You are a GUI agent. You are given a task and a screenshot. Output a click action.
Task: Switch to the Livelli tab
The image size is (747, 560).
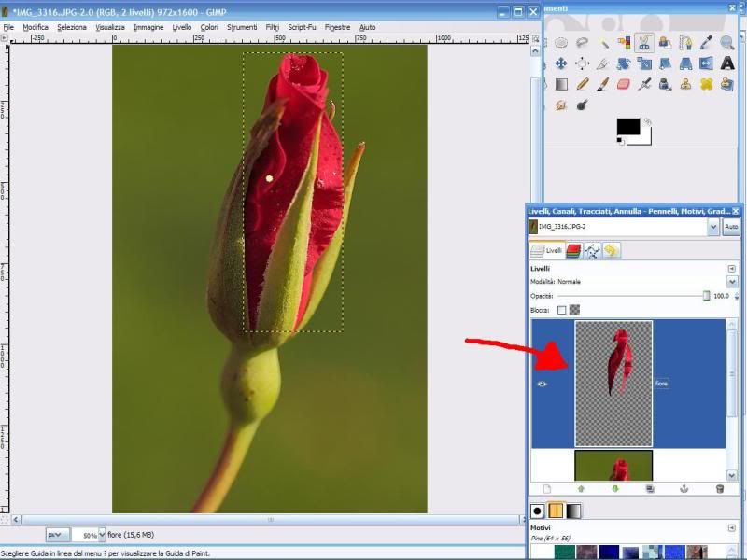546,250
